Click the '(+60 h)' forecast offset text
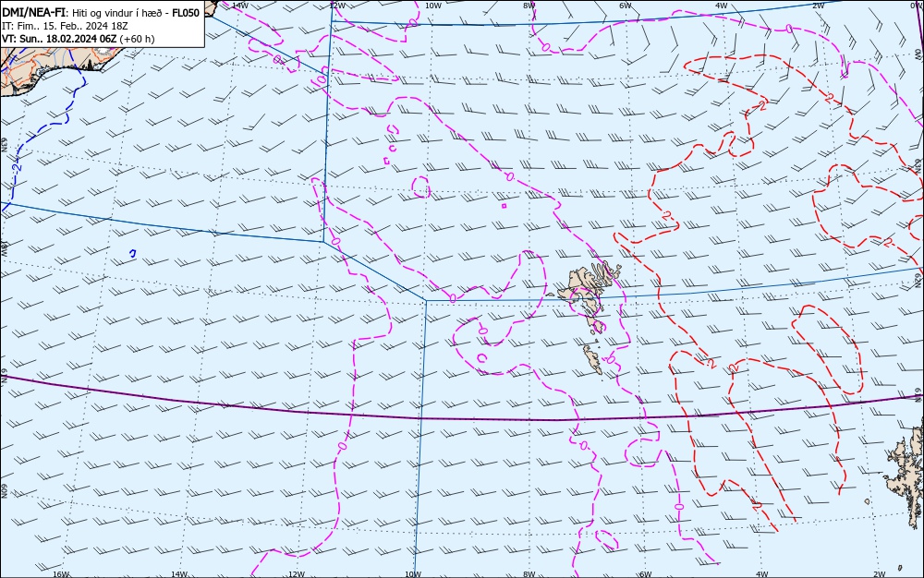 pyautogui.click(x=137, y=39)
